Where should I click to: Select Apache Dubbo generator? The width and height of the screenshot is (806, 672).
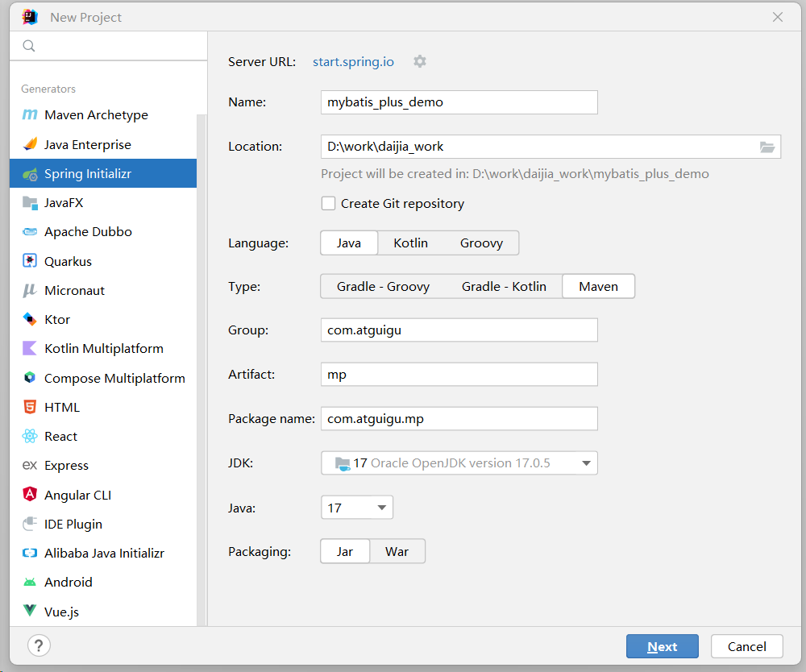(103, 232)
